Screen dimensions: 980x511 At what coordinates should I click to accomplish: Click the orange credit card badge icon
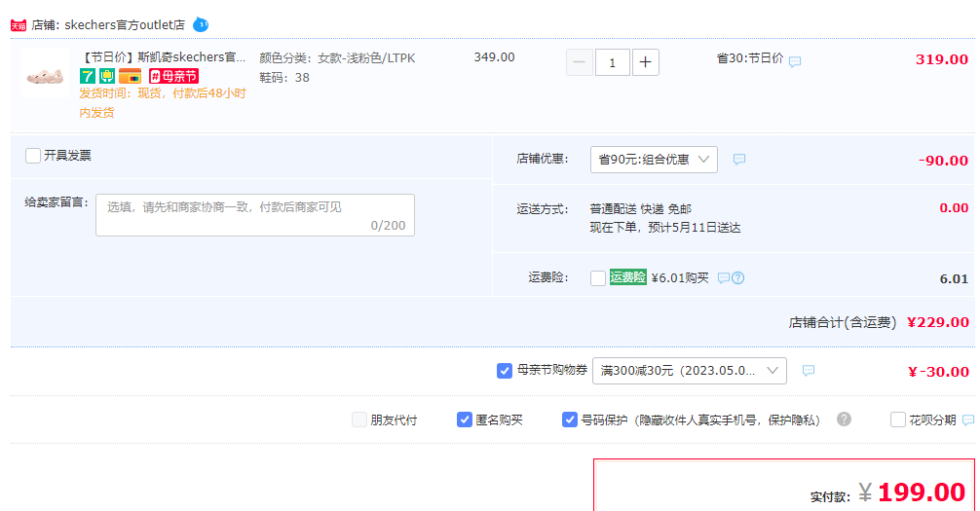click(x=130, y=76)
